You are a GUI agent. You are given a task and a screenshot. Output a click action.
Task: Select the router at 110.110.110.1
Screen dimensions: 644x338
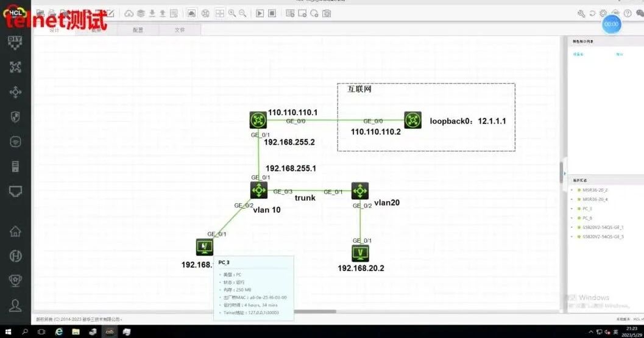(x=258, y=120)
